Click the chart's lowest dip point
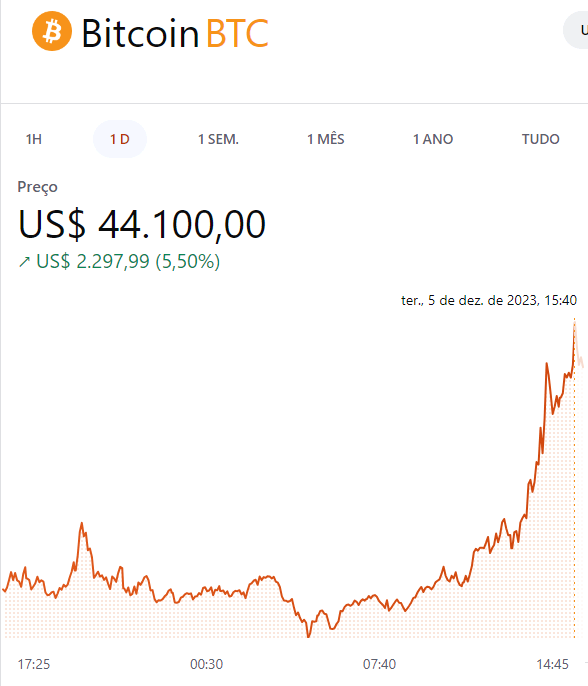The width and height of the screenshot is (588, 686). click(x=308, y=636)
